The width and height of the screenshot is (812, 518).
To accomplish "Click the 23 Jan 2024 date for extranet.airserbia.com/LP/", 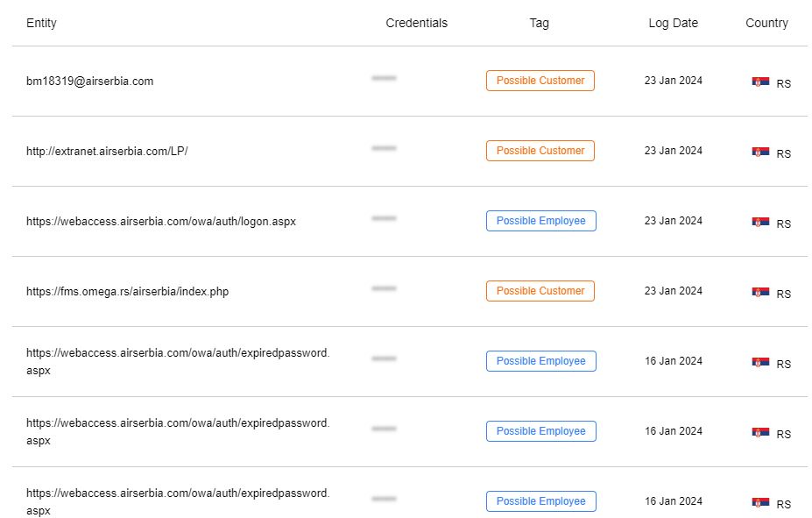I will tap(674, 151).
